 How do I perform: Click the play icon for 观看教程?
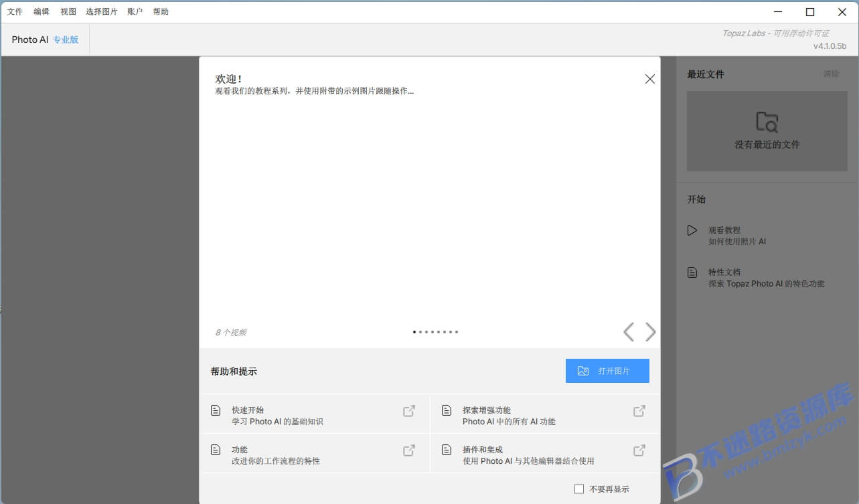[692, 230]
